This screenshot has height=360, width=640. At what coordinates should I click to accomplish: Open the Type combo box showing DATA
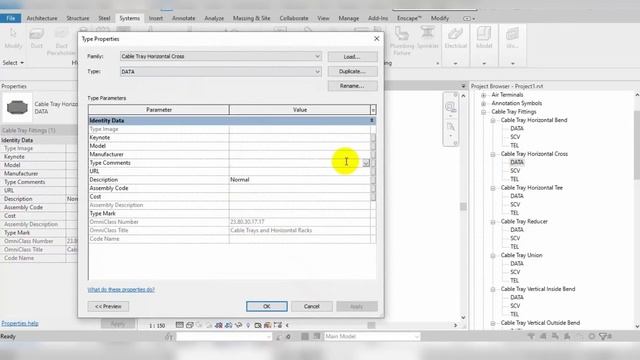coord(221,71)
